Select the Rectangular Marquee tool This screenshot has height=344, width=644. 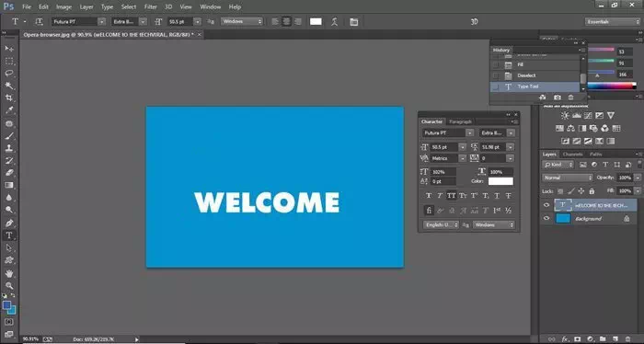click(9, 61)
